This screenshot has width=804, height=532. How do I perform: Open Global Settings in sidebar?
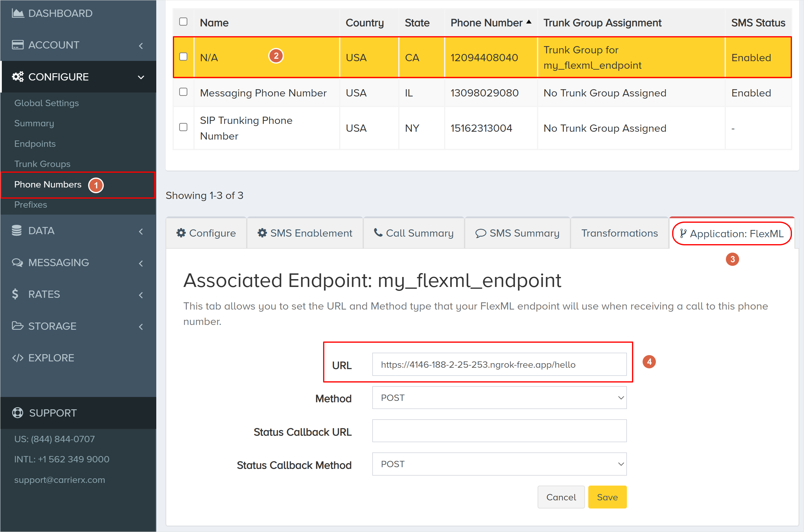pos(46,103)
